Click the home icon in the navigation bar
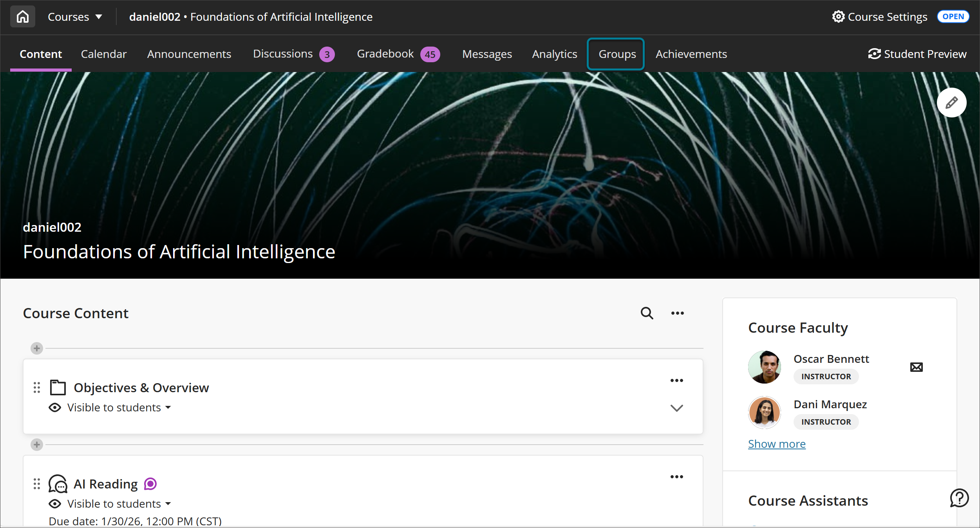The height and width of the screenshot is (528, 980). pos(22,16)
